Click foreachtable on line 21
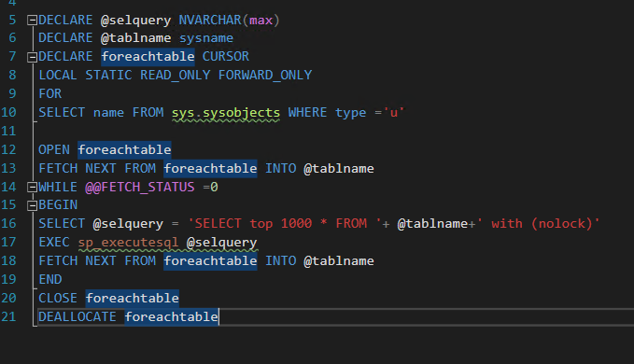The image size is (634, 364). (x=172, y=316)
